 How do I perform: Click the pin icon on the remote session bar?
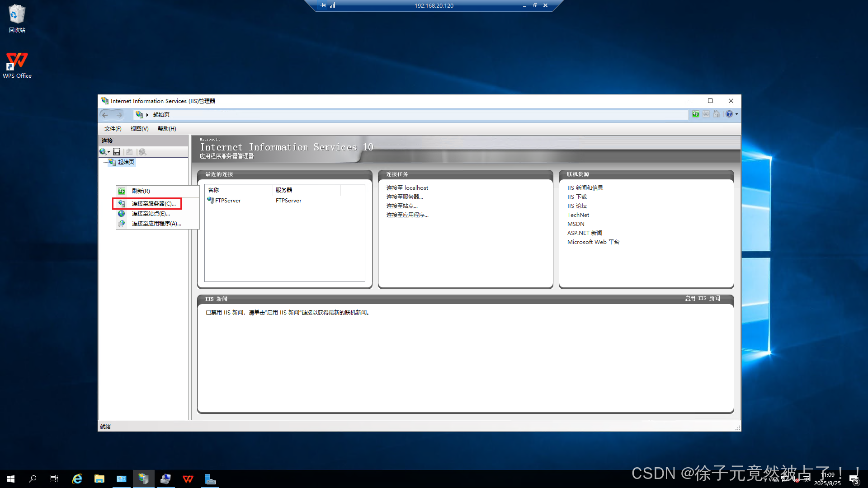[x=323, y=5]
